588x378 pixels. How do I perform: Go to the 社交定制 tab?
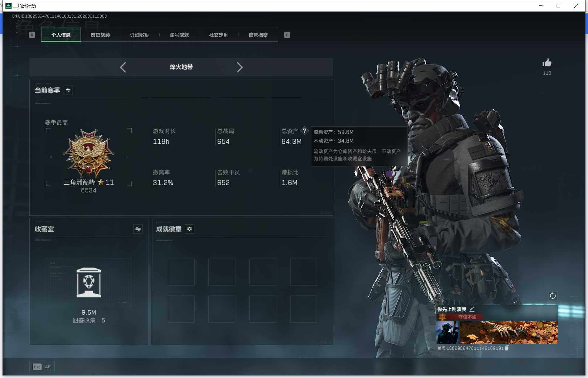coord(219,35)
